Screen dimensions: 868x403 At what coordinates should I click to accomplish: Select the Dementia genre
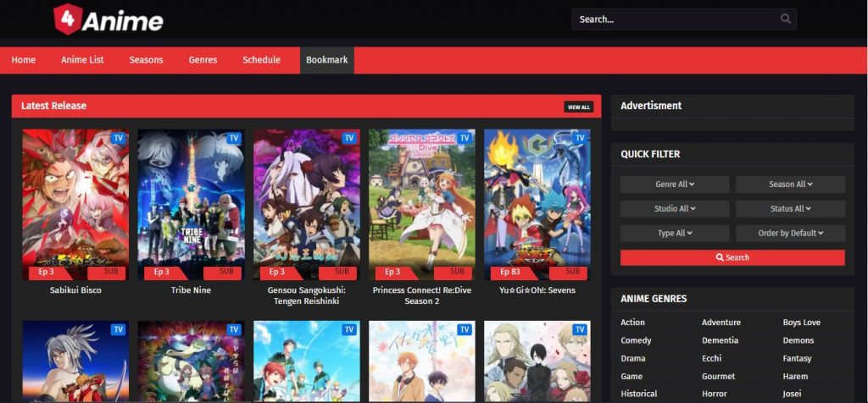coord(721,340)
